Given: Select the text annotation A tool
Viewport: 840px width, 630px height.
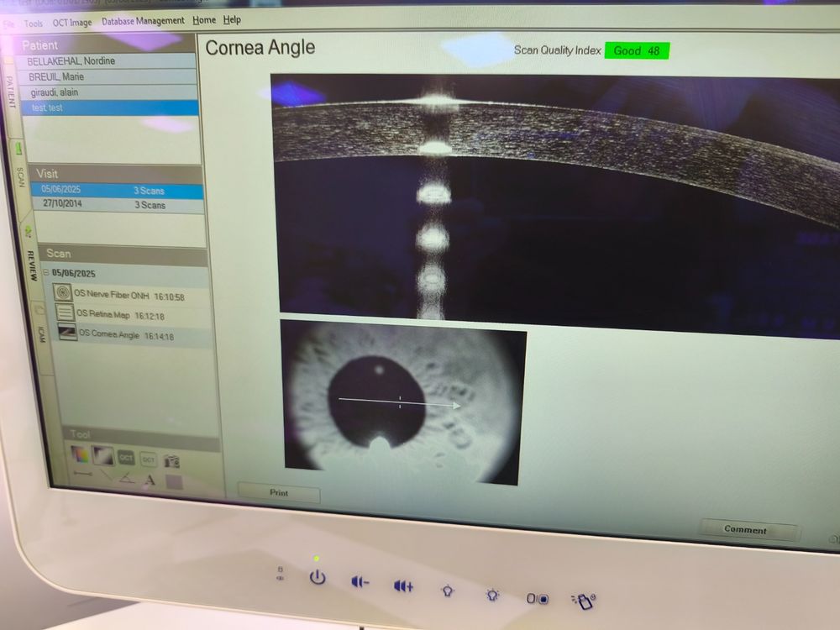Looking at the screenshot, I should point(150,480).
